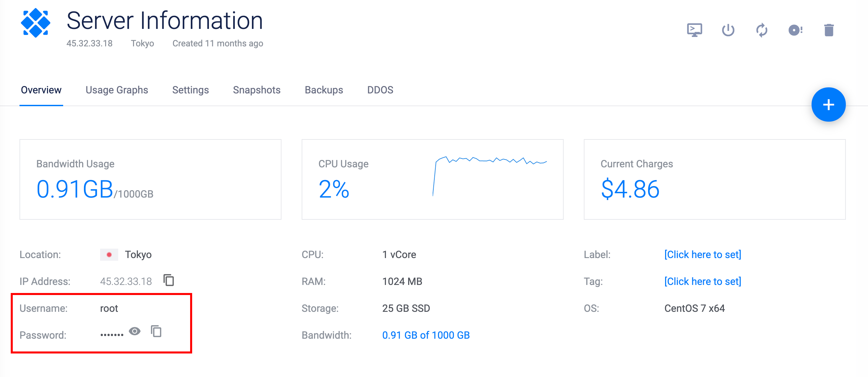Click the masked password dots
The image size is (868, 377).
click(112, 335)
